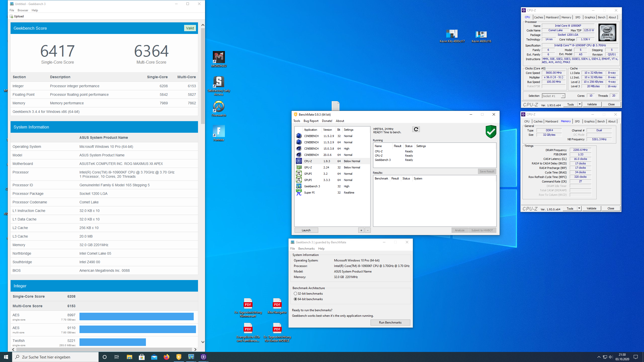Open Ev. Tageseinrichtung Nimmersatt PDF
This screenshot has width=644, height=362.
click(248, 308)
